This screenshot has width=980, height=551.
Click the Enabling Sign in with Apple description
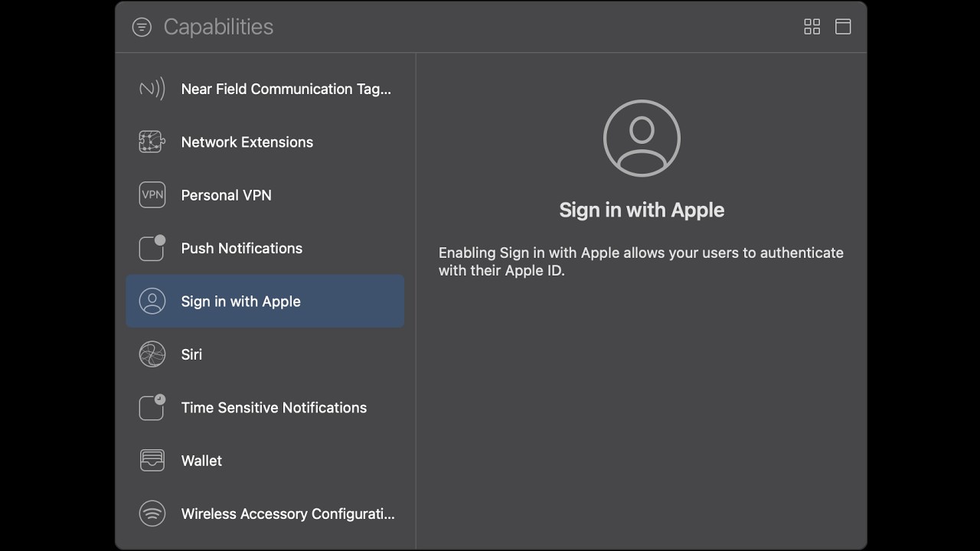[x=641, y=262]
